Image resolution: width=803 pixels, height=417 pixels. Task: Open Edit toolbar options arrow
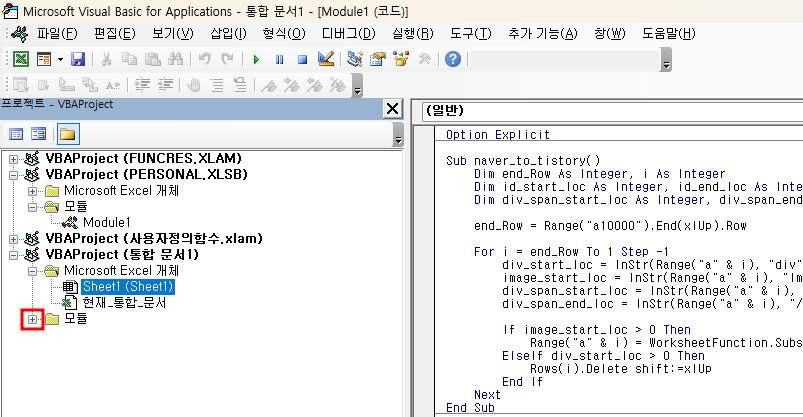(x=357, y=86)
